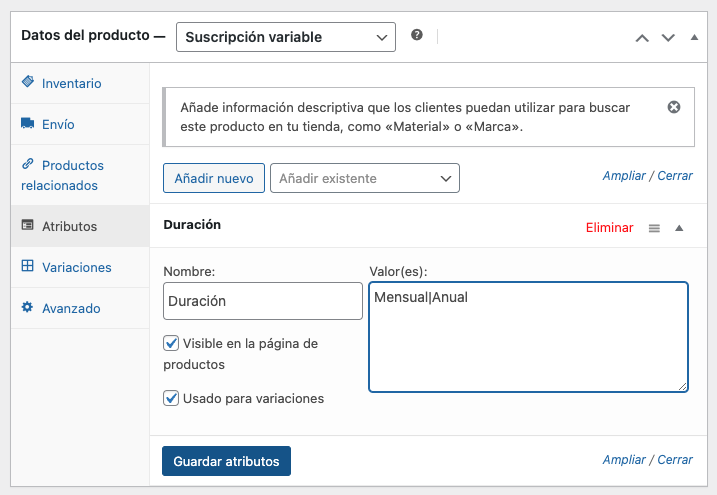Click inside the Valor(es) textarea
Image resolution: width=717 pixels, height=495 pixels.
529,337
